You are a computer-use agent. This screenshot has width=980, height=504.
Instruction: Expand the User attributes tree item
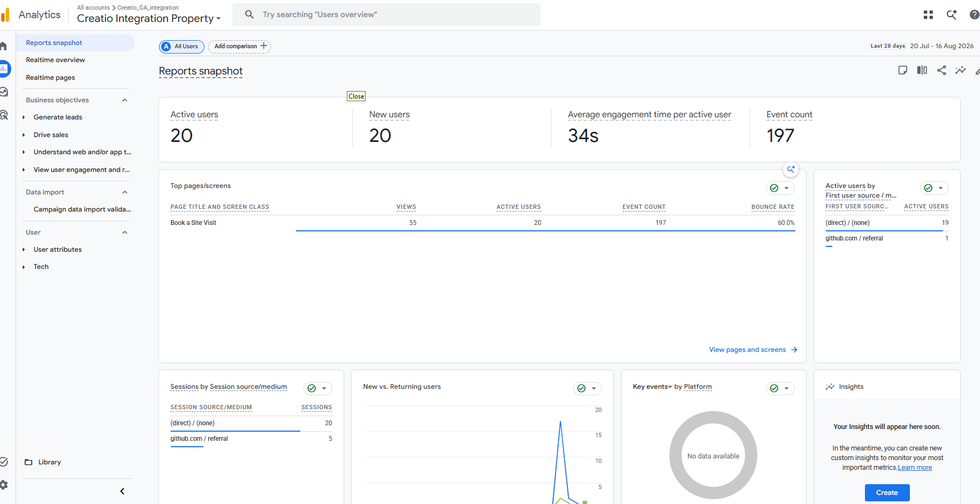pyautogui.click(x=24, y=250)
